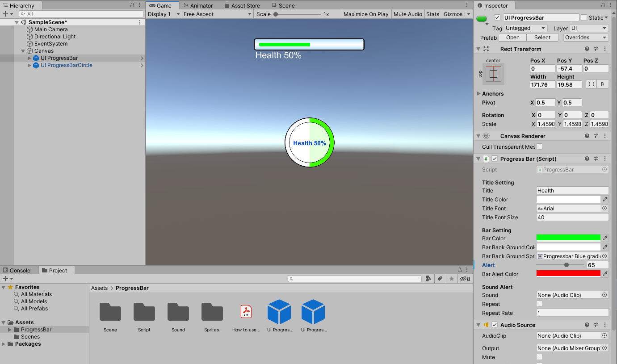Open the Rect Transform three-dot options menu

tap(605, 49)
